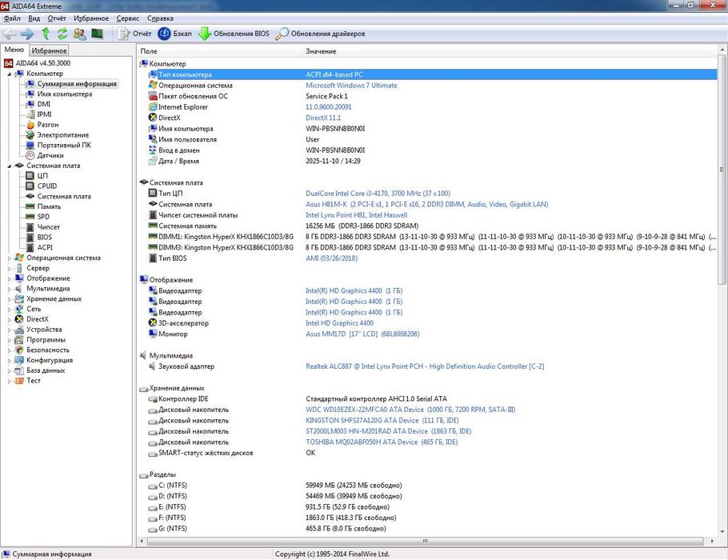Expand the Операционная система tree node
Image resolution: width=728 pixels, height=560 pixels.
(9, 258)
